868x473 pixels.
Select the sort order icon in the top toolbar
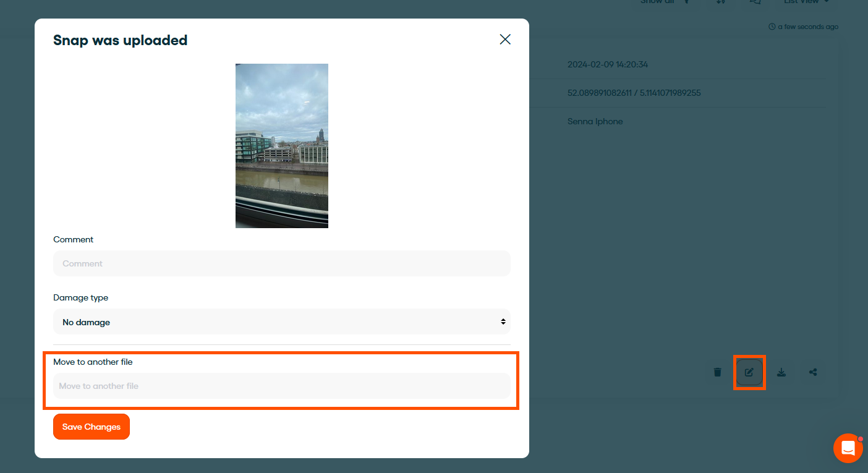tap(720, 2)
